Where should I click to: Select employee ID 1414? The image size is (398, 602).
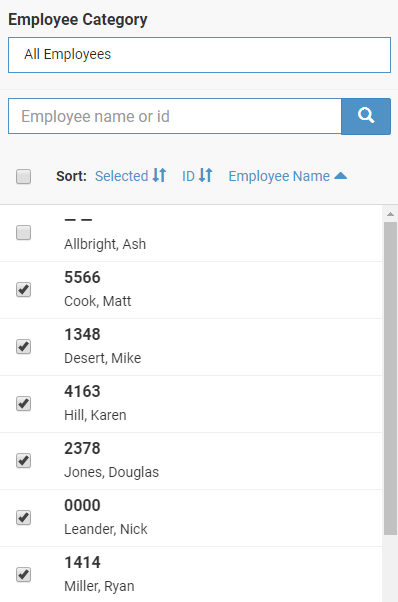point(82,562)
